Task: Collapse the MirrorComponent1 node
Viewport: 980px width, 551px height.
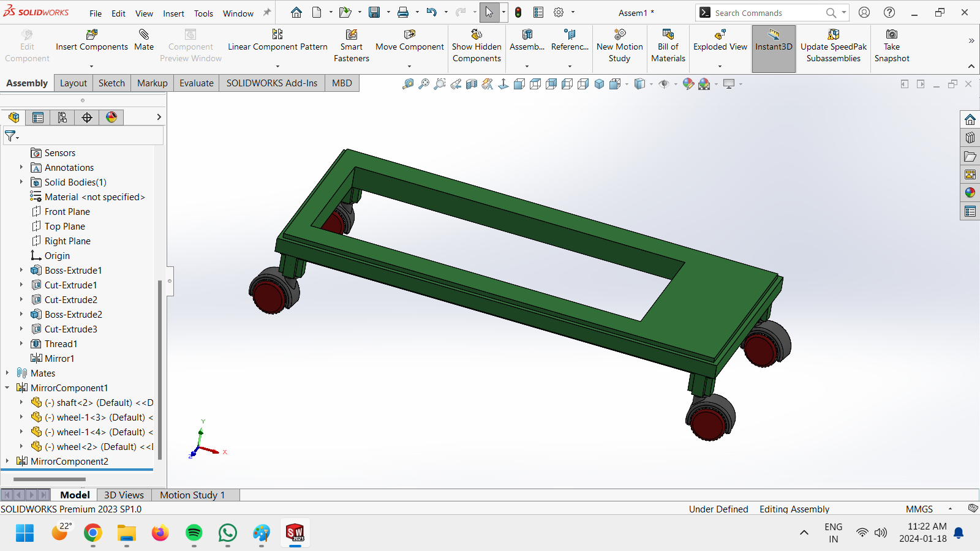Action: coord(7,388)
